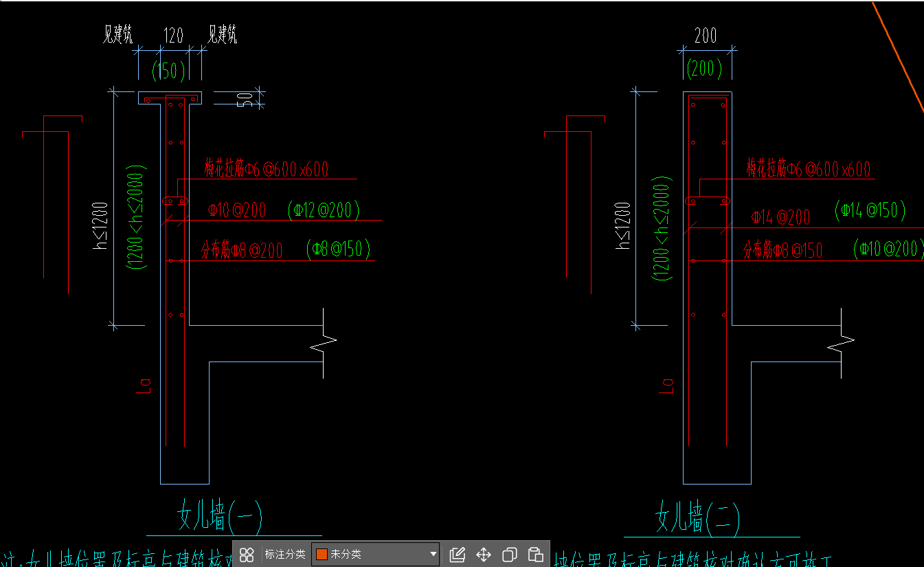Click the left 见建筑 note
Viewport: 924px width, 567px height.
(x=117, y=35)
